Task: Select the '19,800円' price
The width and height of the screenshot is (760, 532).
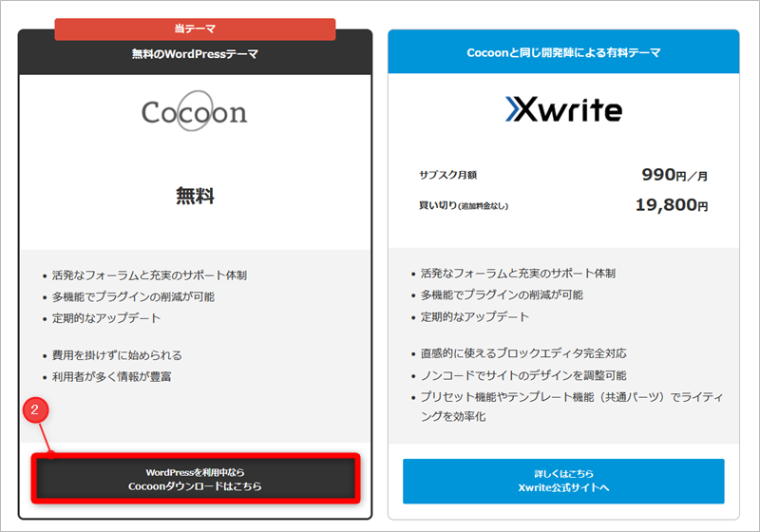Action: pos(672,205)
